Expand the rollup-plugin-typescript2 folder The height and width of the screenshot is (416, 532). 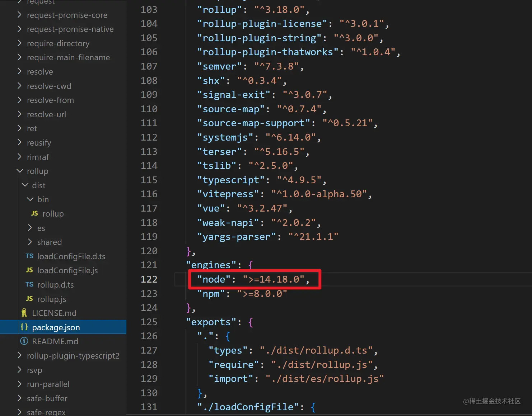click(19, 356)
